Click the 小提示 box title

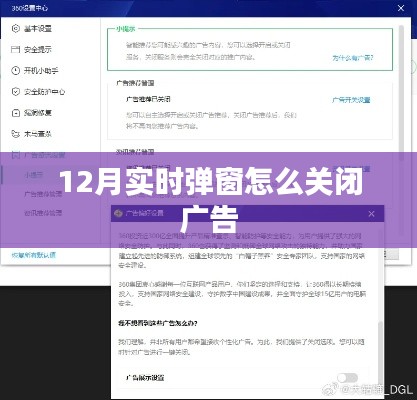[126, 29]
